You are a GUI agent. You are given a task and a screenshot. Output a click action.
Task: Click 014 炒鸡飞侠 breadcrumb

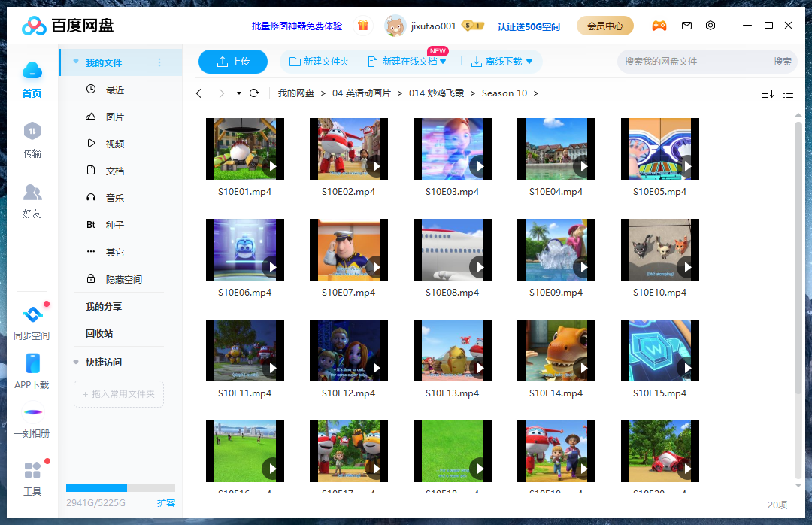click(x=437, y=93)
